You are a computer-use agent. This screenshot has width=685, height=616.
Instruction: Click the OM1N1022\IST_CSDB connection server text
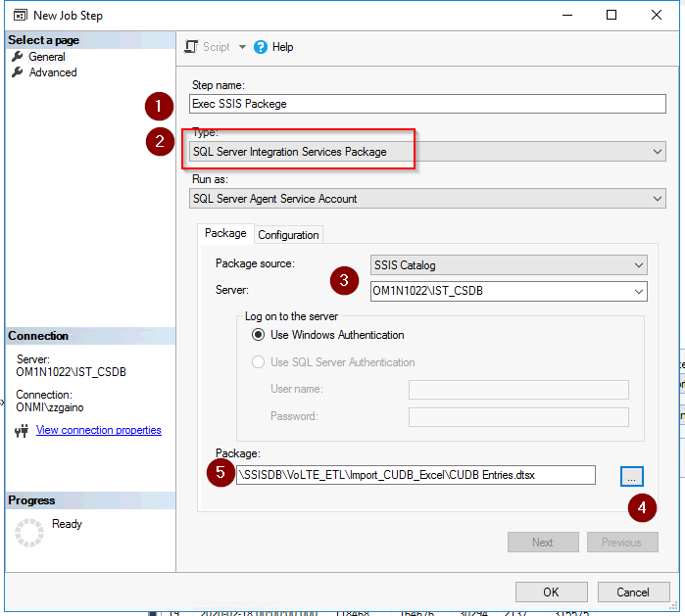[71, 372]
